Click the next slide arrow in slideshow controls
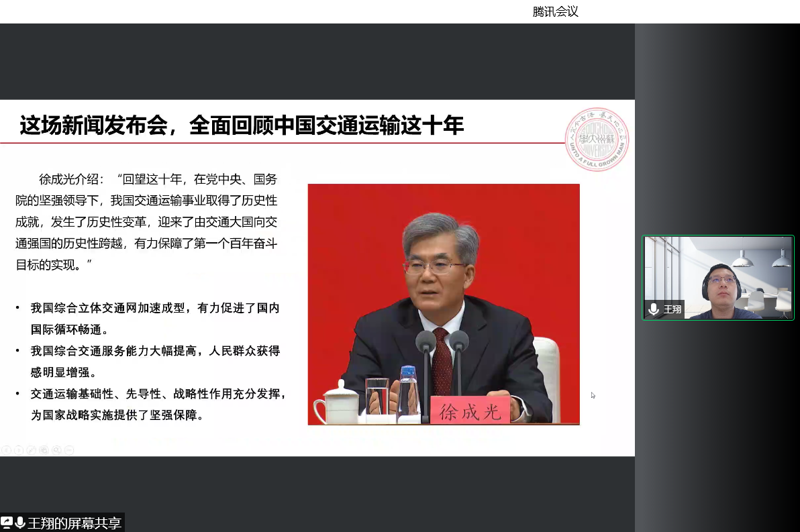 click(19, 450)
